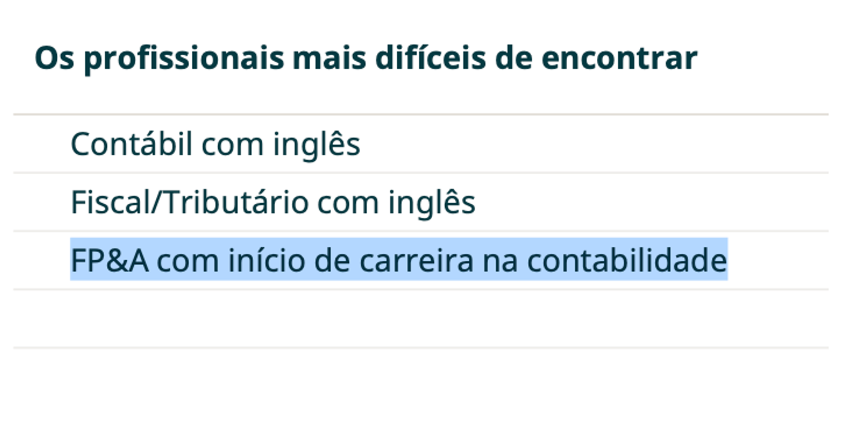Click the empty row below the FP&A row

point(420,319)
